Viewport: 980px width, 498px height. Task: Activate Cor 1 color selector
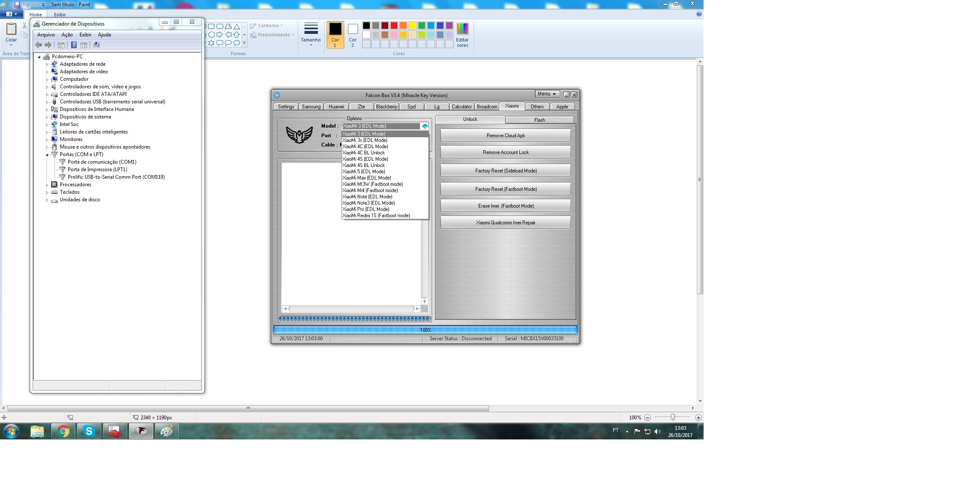335,35
